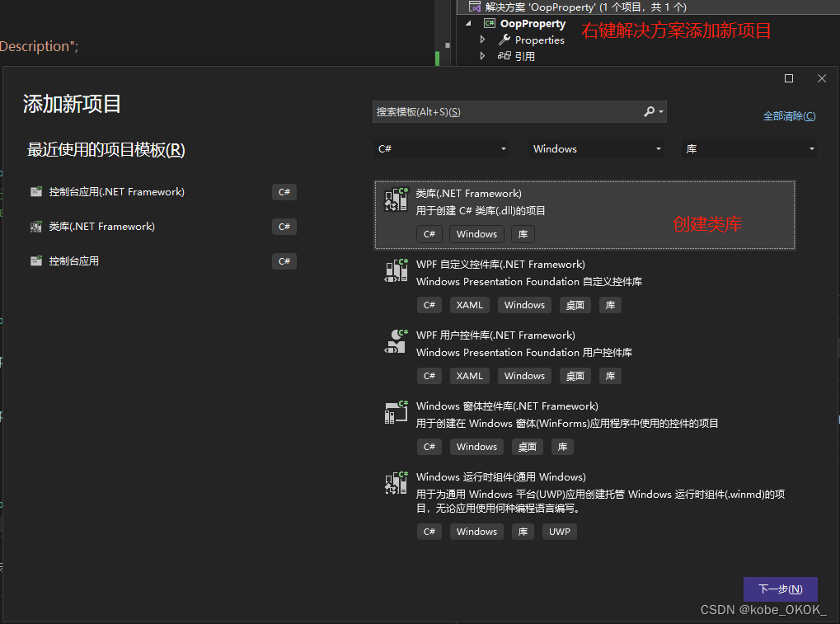Click the recent 类库(.NET Framework) icon

point(36,227)
